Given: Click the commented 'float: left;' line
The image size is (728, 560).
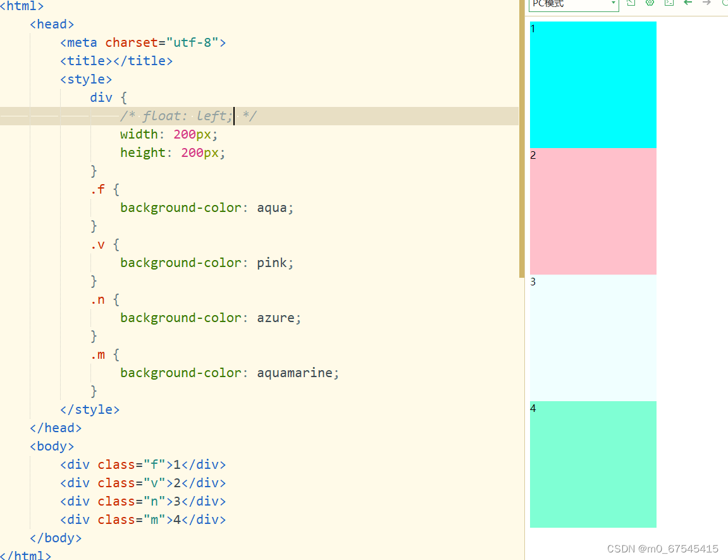Looking at the screenshot, I should 188,116.
